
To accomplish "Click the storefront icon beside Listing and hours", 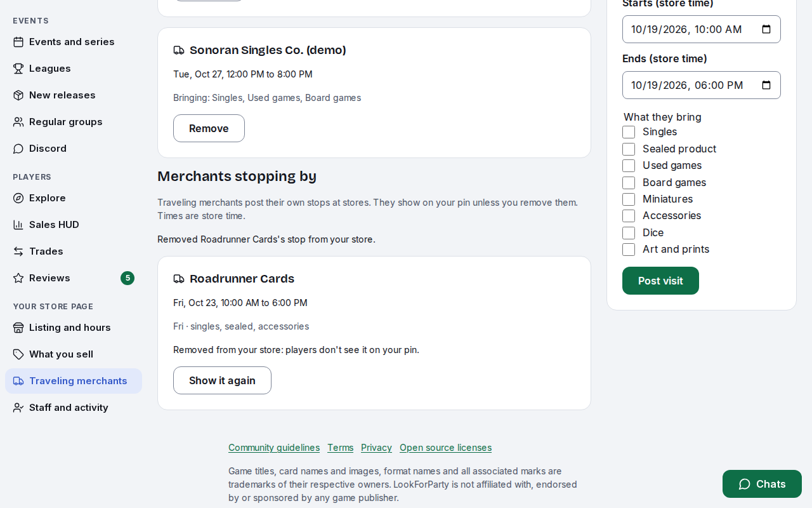I will tap(18, 328).
